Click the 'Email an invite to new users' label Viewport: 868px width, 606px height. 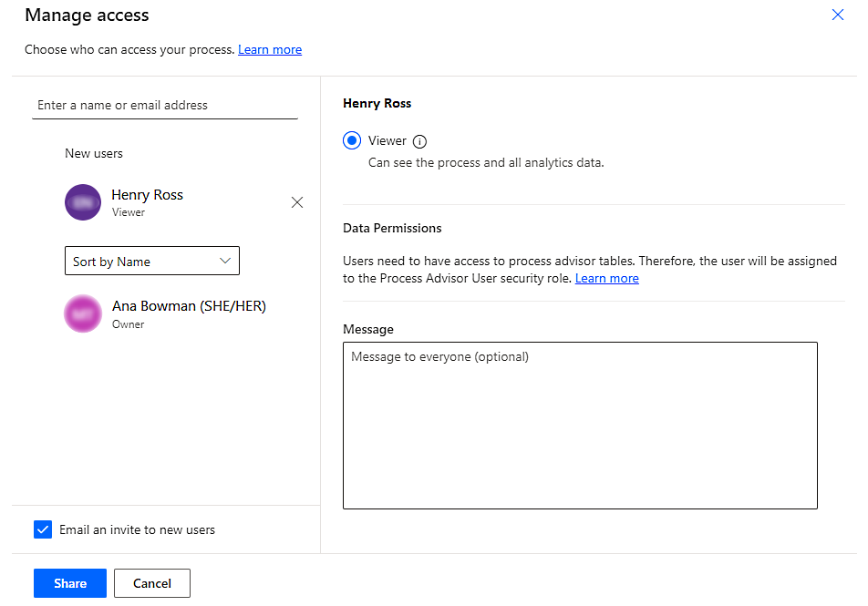(x=137, y=529)
